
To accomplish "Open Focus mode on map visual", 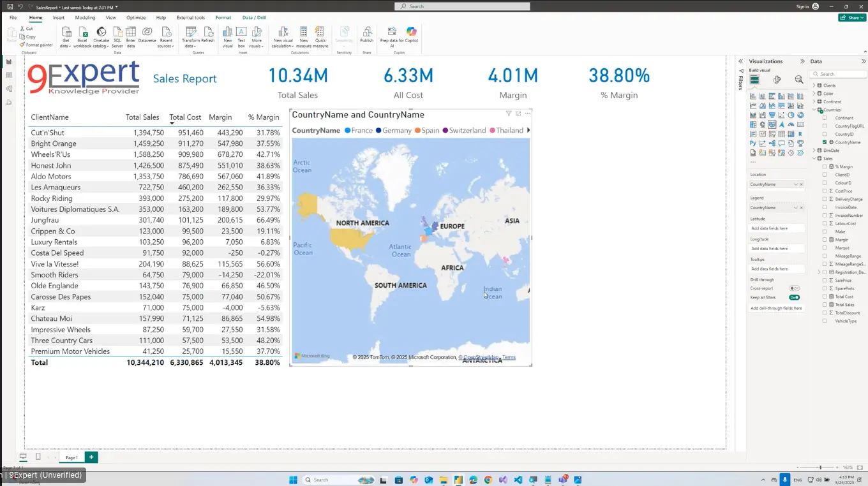I will click(518, 114).
